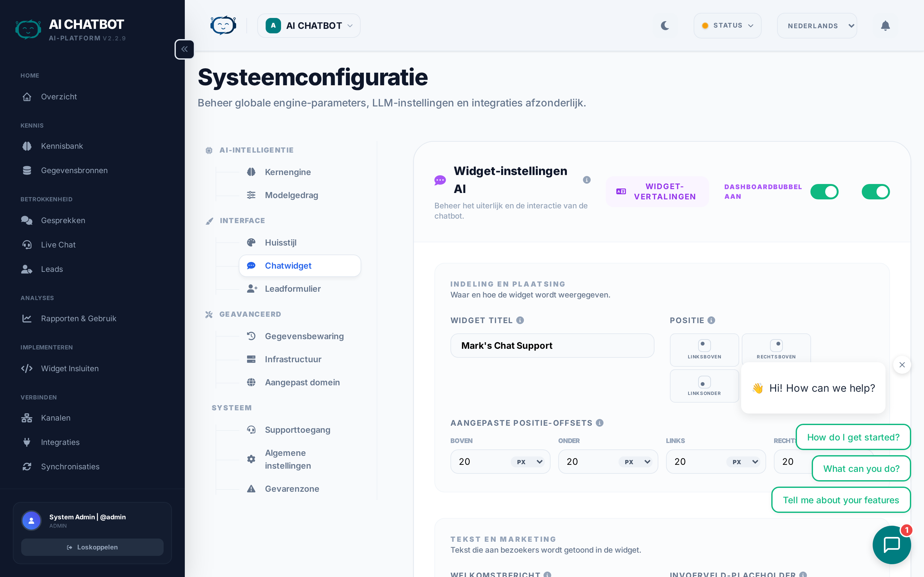Viewport: 924px width, 577px height.
Task: Open Huisstijl settings section
Action: click(281, 243)
